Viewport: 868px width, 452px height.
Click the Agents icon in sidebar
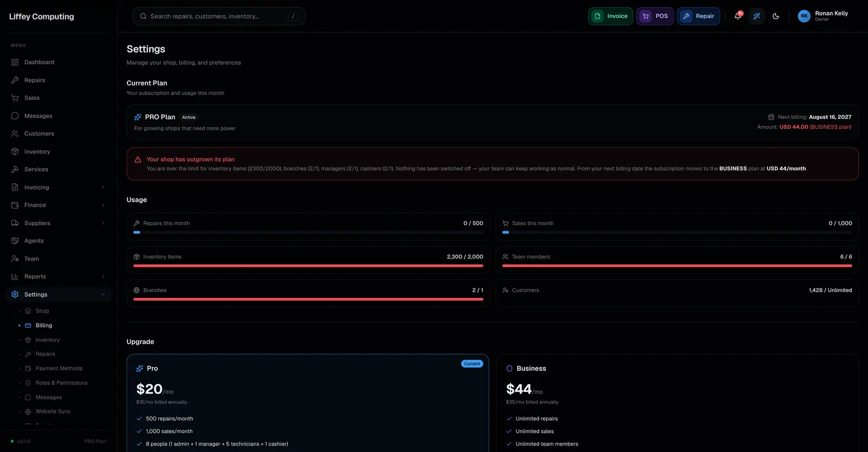pyautogui.click(x=15, y=241)
